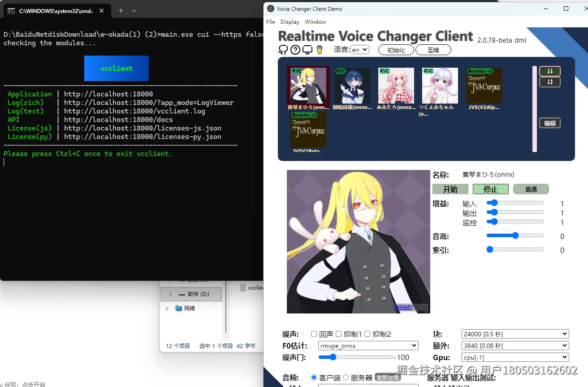This screenshot has width=588, height=387.
Task: Open the F0估计 rmvpe_onnx dropdown
Action: (x=368, y=346)
